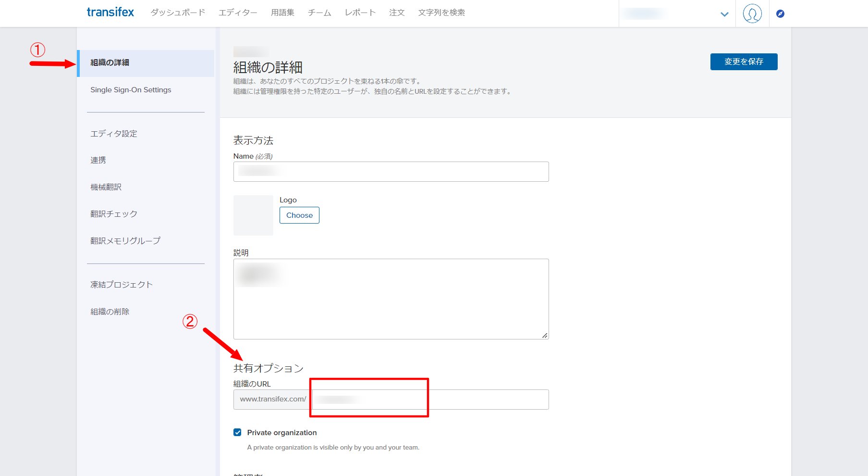This screenshot has width=868, height=476.
Task: Open 翻訳メモリグループ in the sidebar
Action: [x=125, y=241]
